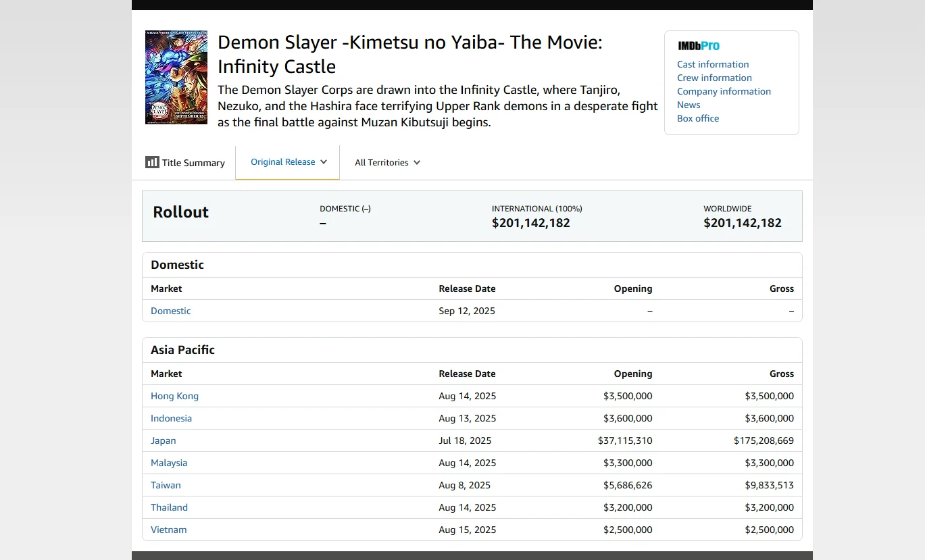Screen dimensions: 925x560
Task: Open the Demon Slayer movie poster thumbnail
Action: [x=176, y=77]
